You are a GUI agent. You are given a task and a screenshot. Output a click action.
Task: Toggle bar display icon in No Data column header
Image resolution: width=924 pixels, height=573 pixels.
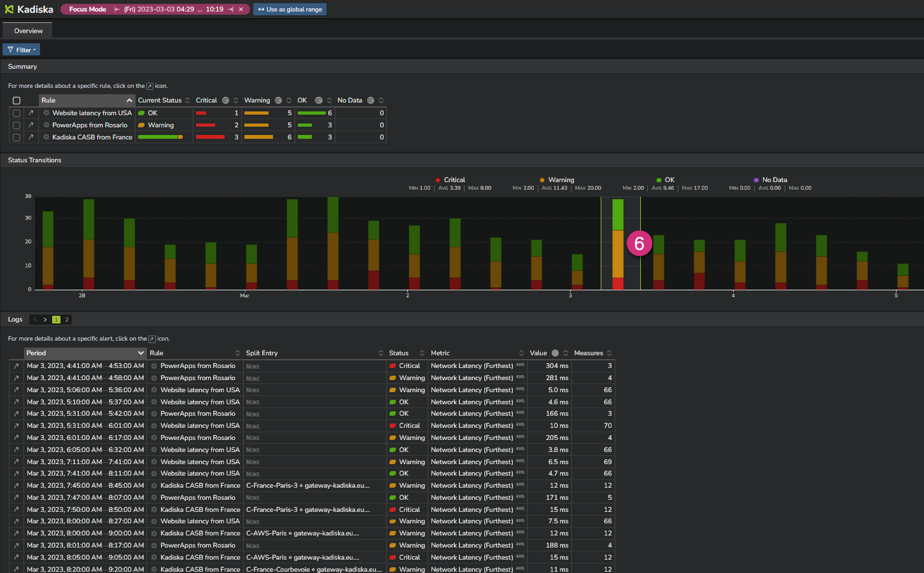click(370, 101)
